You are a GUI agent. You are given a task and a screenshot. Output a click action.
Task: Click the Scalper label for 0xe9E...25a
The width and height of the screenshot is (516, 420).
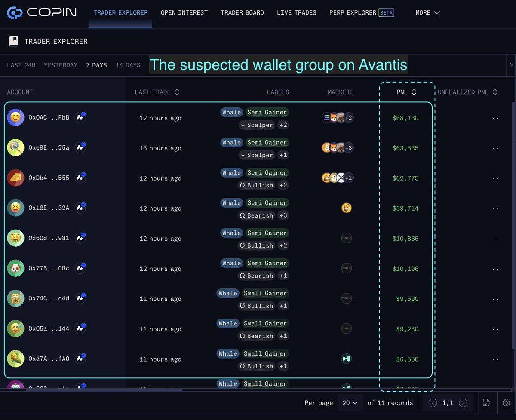(x=257, y=155)
